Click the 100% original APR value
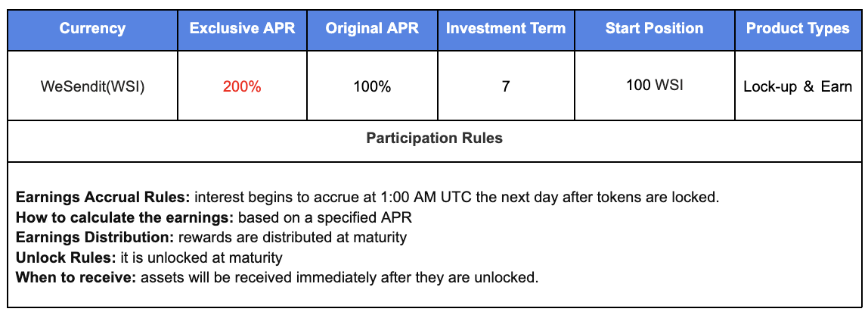 coord(372,86)
